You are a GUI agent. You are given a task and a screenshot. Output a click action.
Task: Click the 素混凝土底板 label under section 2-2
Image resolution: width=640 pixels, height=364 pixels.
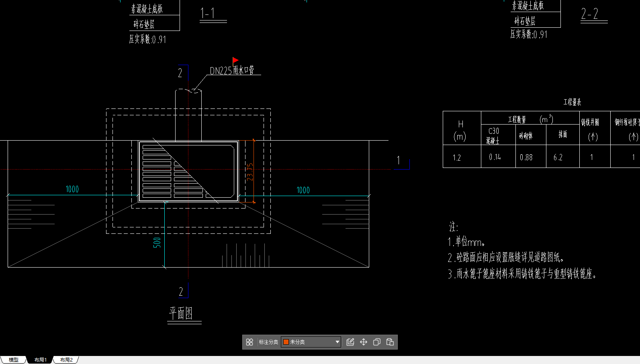tap(528, 6)
